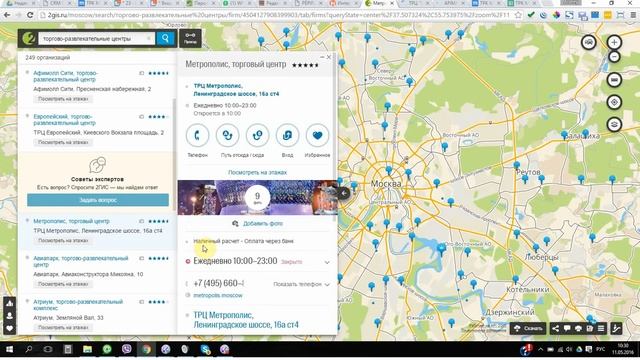Locate my position on map

614,102
